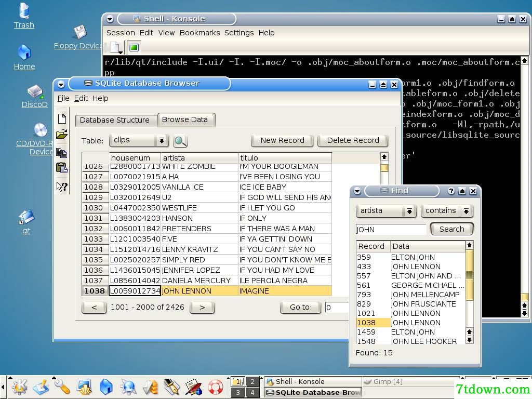Click the New Record button
The width and height of the screenshot is (532, 399).
[282, 140]
